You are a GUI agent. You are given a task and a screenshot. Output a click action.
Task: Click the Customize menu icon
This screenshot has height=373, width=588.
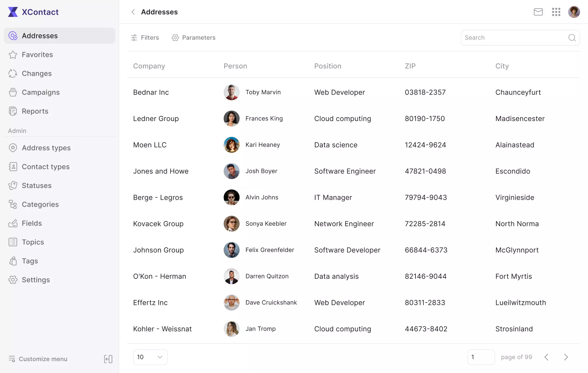click(12, 359)
